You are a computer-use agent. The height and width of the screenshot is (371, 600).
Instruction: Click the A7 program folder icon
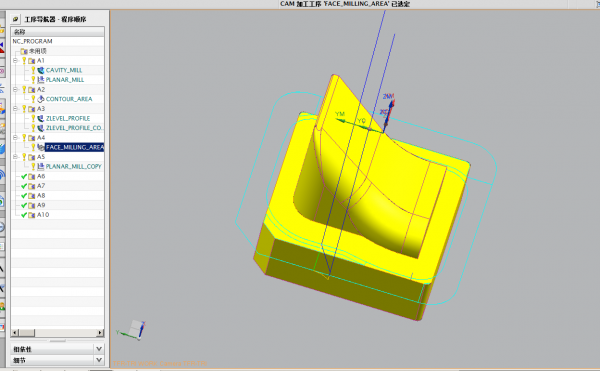point(32,186)
